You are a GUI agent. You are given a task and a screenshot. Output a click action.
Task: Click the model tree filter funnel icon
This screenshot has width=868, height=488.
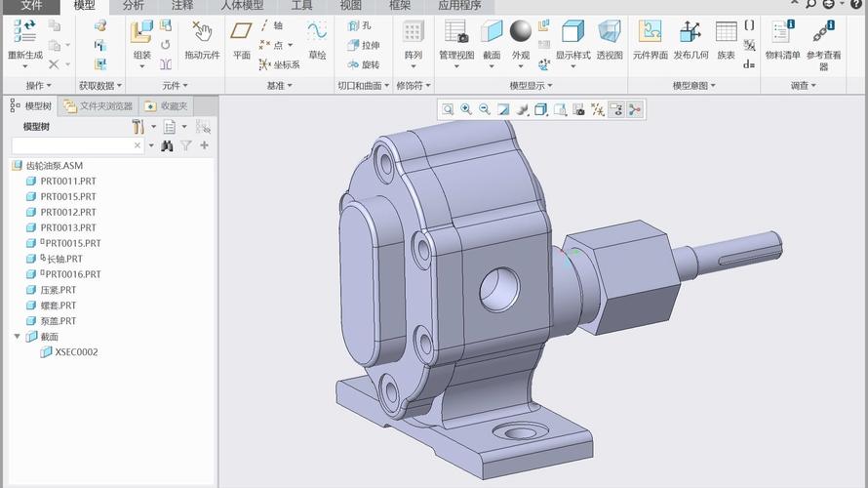[x=186, y=145]
